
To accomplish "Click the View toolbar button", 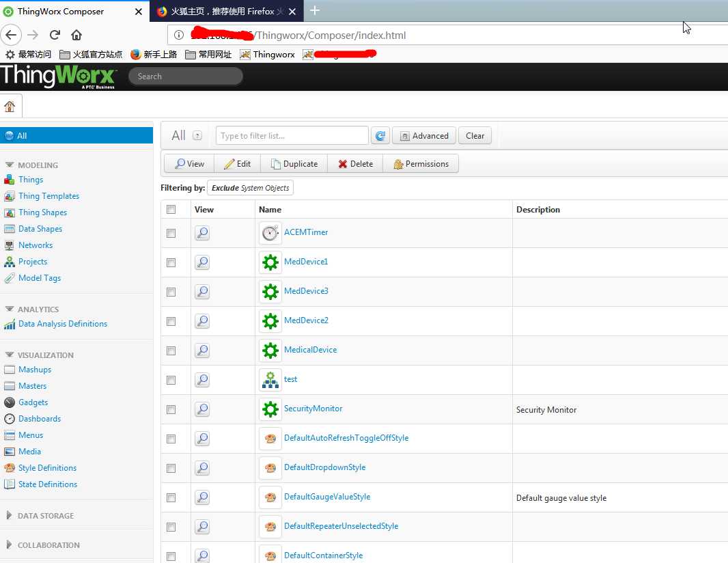I will click(x=189, y=164).
